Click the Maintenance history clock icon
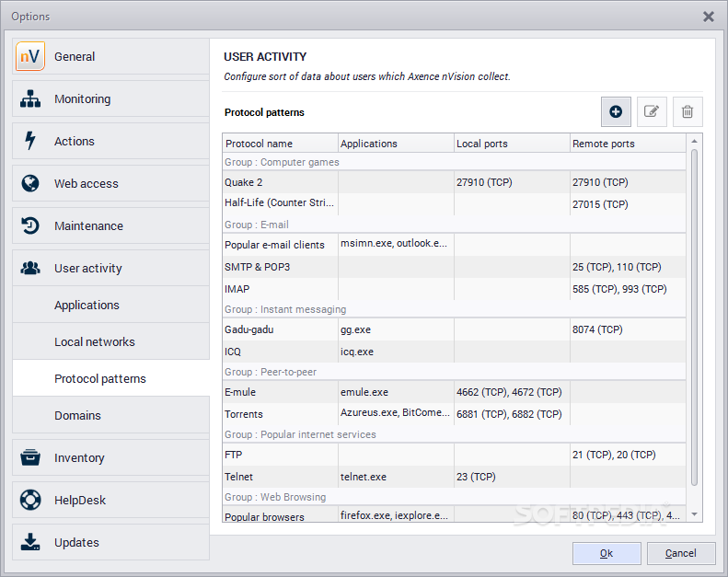The image size is (728, 577). click(x=30, y=225)
